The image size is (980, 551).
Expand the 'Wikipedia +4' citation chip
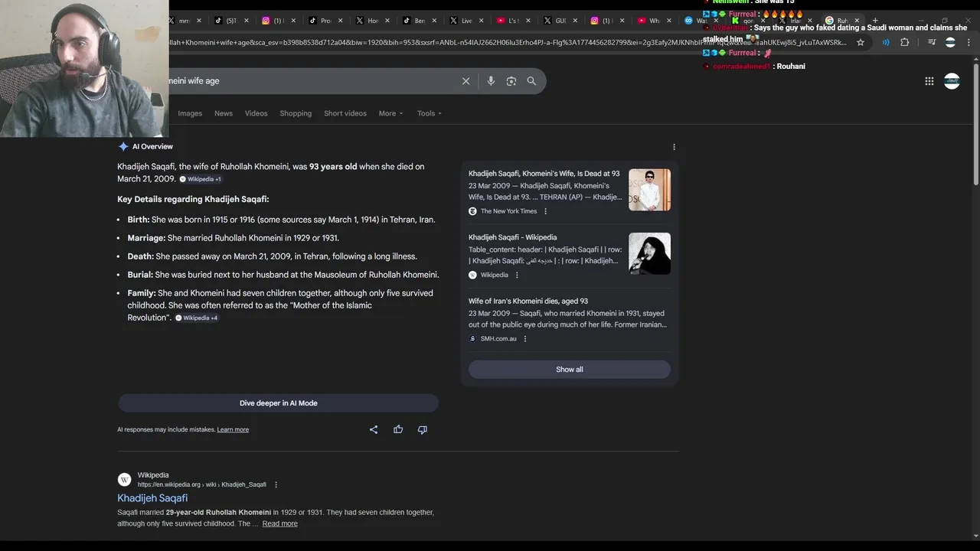click(197, 318)
